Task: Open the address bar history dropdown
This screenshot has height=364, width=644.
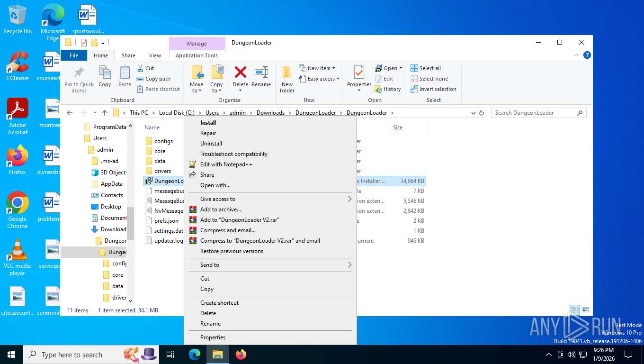Action: (x=473, y=113)
